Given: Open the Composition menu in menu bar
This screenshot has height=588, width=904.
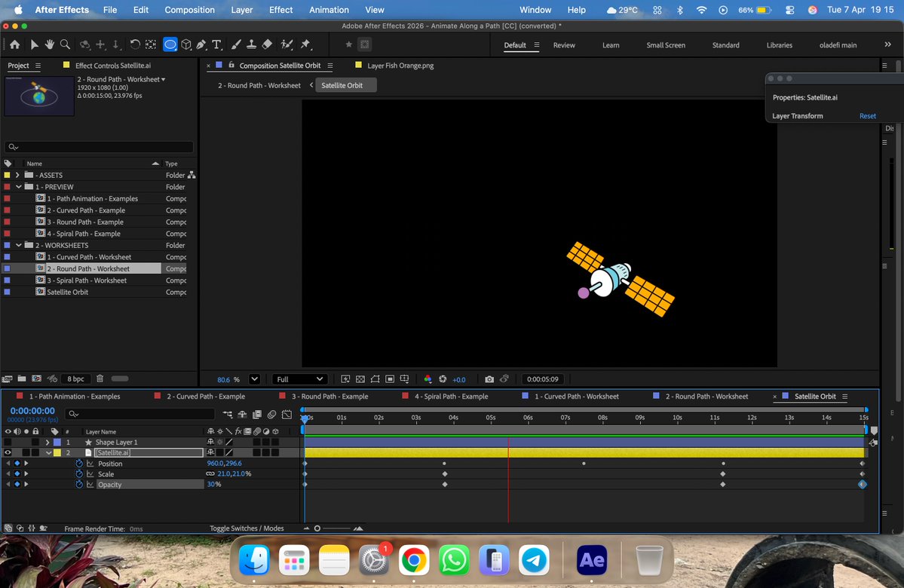Looking at the screenshot, I should pos(190,10).
